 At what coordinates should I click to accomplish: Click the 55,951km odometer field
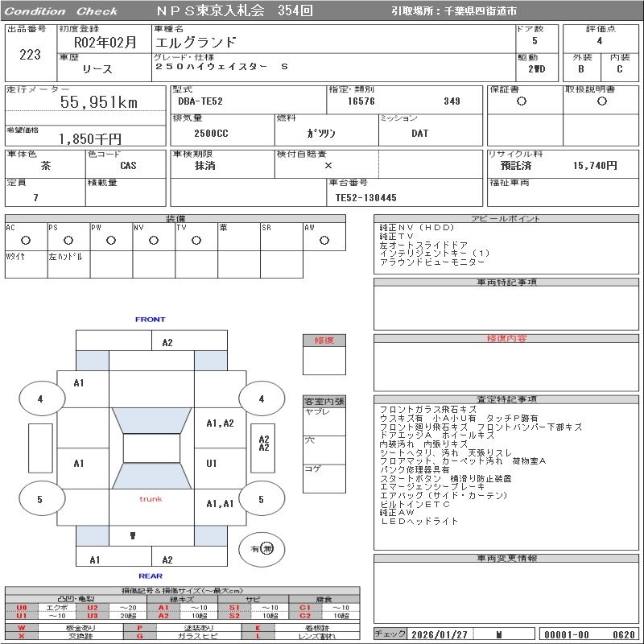[x=85, y=102]
